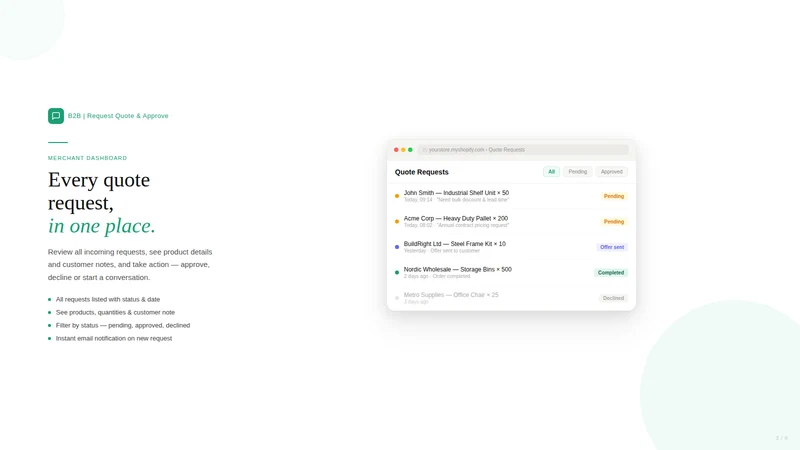Select the All filter tab
800x450 pixels.
552,172
